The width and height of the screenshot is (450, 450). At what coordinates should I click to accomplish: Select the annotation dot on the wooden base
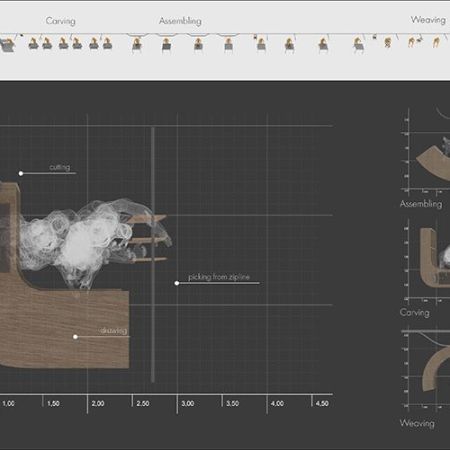coord(75,337)
